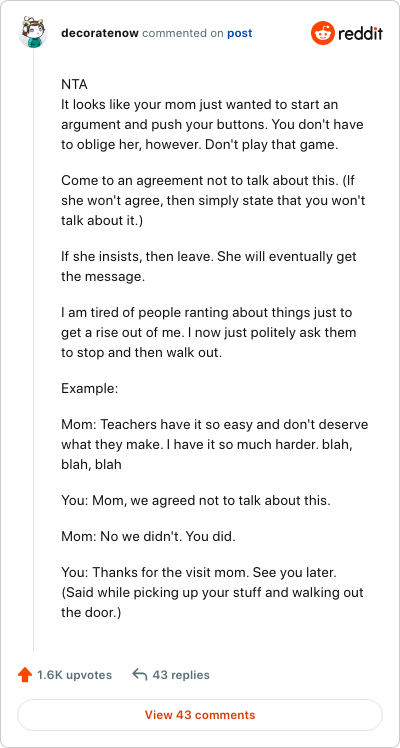Screen dimensions: 400x748
Task: Click the "commented on" header text
Action: pyautogui.click(x=183, y=33)
